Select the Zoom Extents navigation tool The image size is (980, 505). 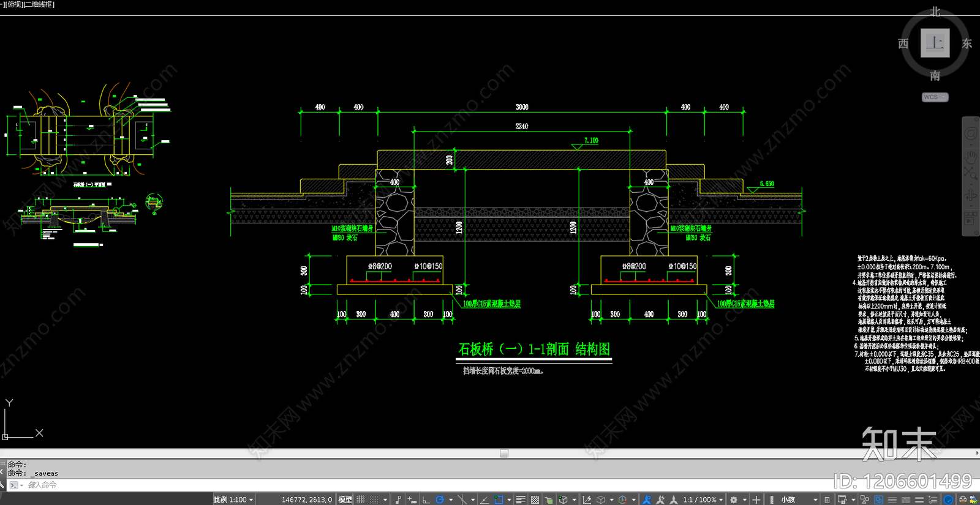tap(970, 174)
